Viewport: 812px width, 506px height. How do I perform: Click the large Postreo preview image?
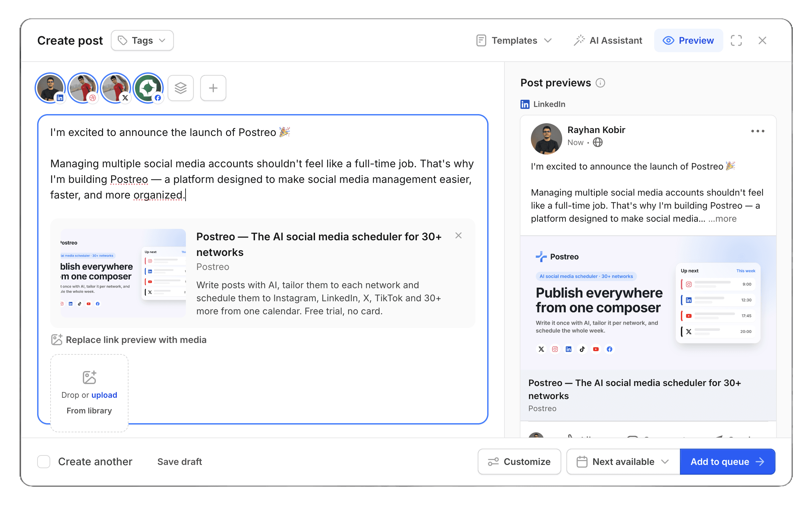648,303
